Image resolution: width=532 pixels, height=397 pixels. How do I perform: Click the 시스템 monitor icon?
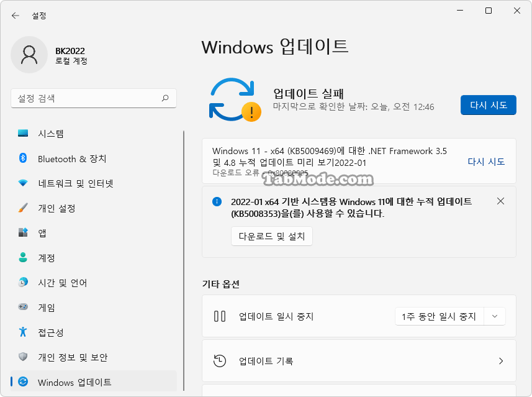point(23,134)
